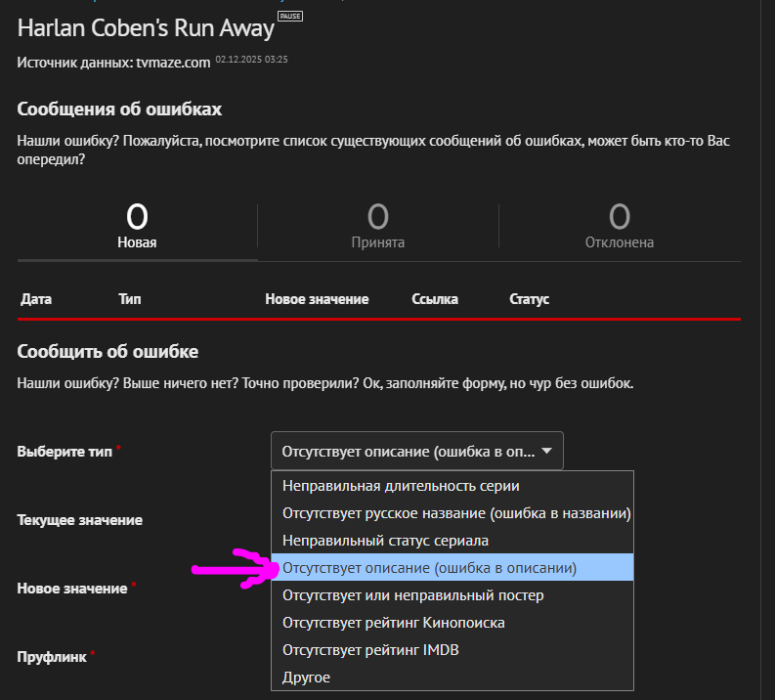Collapse the error type dropdown arrow
The width and height of the screenshot is (775, 700).
(546, 451)
